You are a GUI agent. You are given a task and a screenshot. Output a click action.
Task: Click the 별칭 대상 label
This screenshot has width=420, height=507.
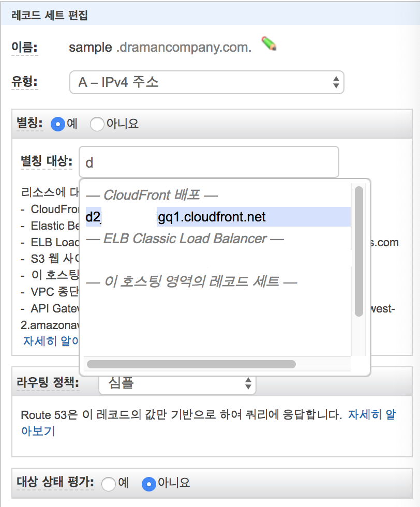47,161
